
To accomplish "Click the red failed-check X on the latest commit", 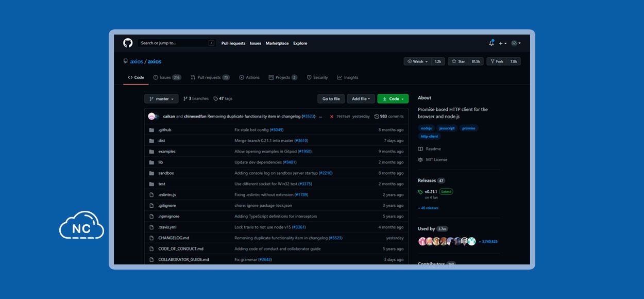I will [x=332, y=117].
